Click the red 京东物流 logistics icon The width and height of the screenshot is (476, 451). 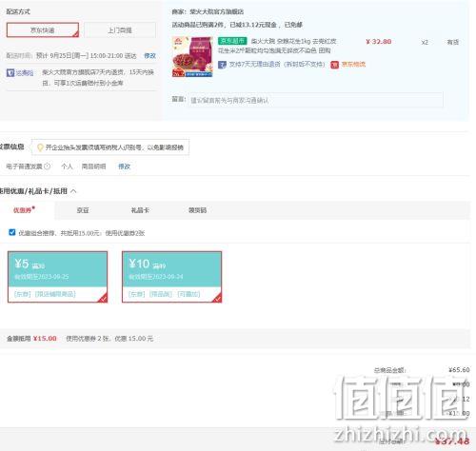(335, 65)
